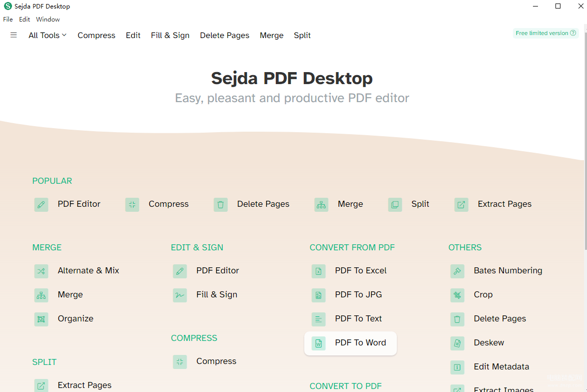This screenshot has width=587, height=392.
Task: Open Extract Pages link under Popular
Action: tap(504, 204)
